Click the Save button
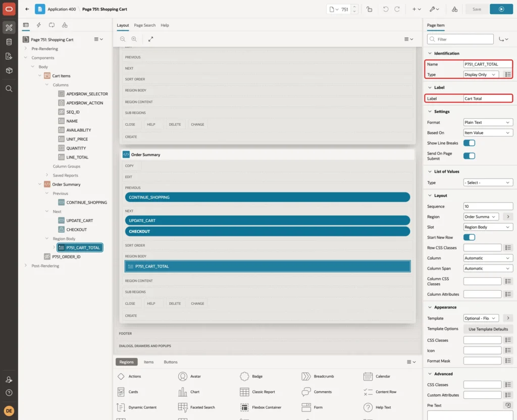This screenshot has height=420, width=517. click(x=477, y=9)
